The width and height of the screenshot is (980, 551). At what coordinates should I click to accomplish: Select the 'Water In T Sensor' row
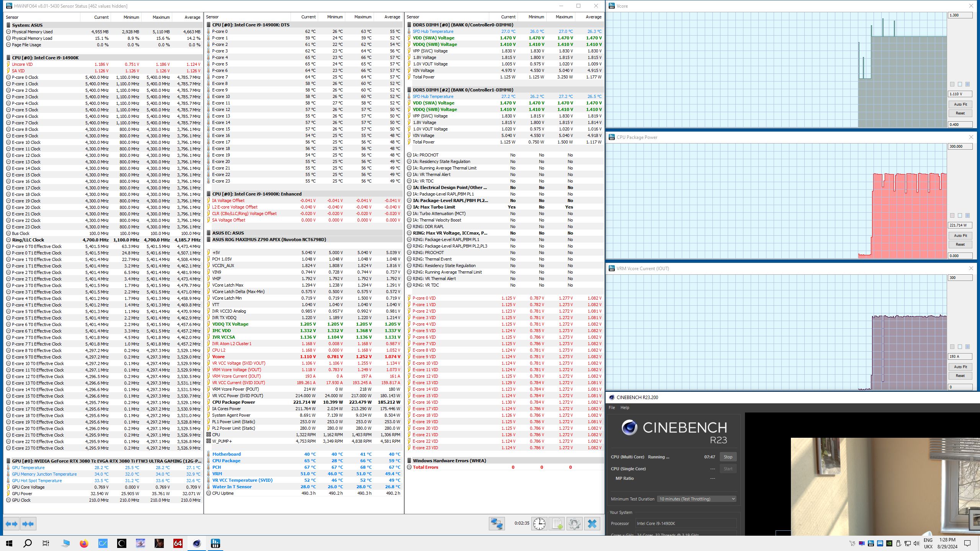tap(304, 487)
